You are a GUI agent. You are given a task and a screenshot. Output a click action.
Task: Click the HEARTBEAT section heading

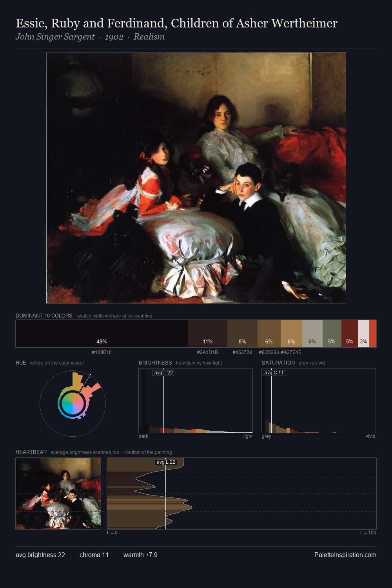(31, 452)
